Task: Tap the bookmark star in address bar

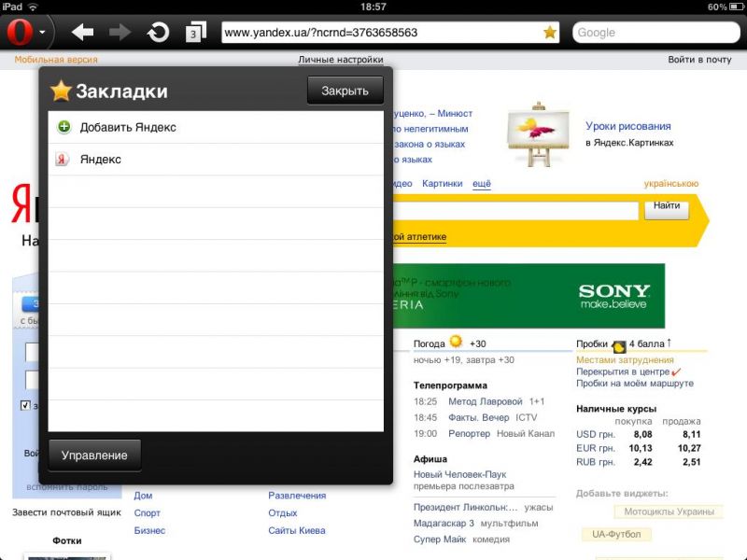Action: pos(549,33)
